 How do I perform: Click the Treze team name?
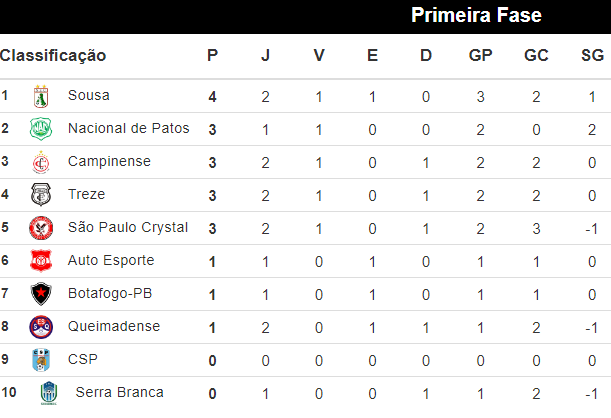click(x=86, y=195)
